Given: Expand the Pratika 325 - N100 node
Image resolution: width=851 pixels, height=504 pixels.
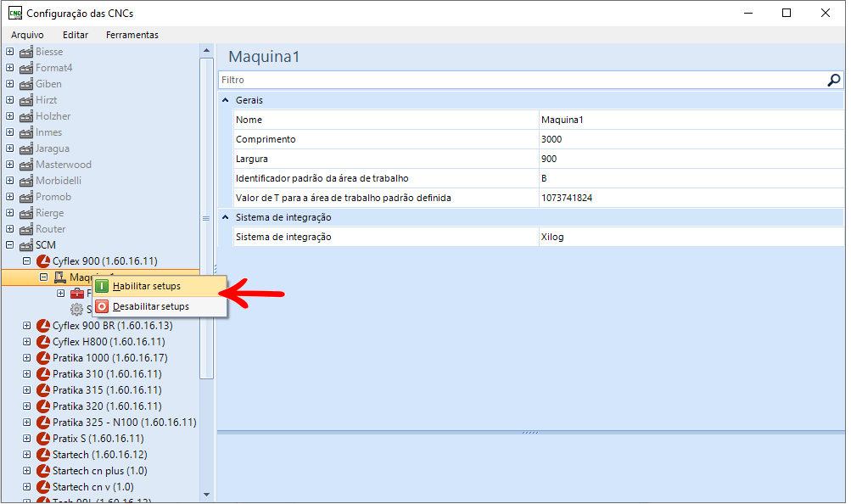Looking at the screenshot, I should pos(26,423).
